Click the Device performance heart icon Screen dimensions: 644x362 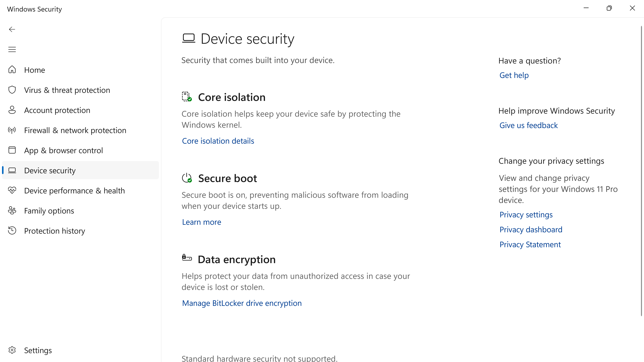click(x=12, y=190)
